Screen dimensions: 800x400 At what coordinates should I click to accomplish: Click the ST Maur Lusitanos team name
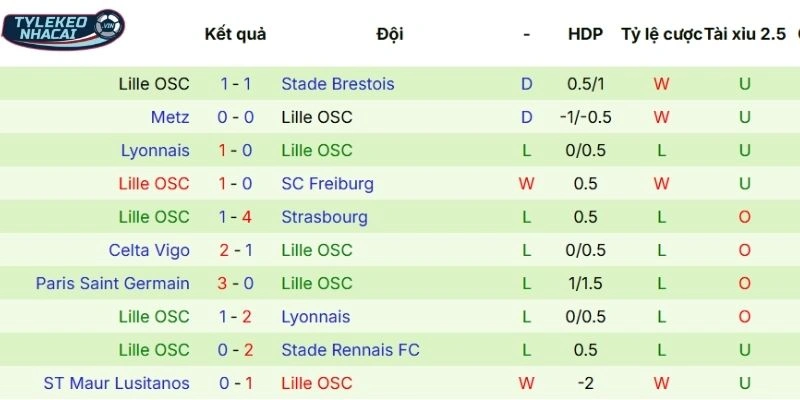point(116,383)
